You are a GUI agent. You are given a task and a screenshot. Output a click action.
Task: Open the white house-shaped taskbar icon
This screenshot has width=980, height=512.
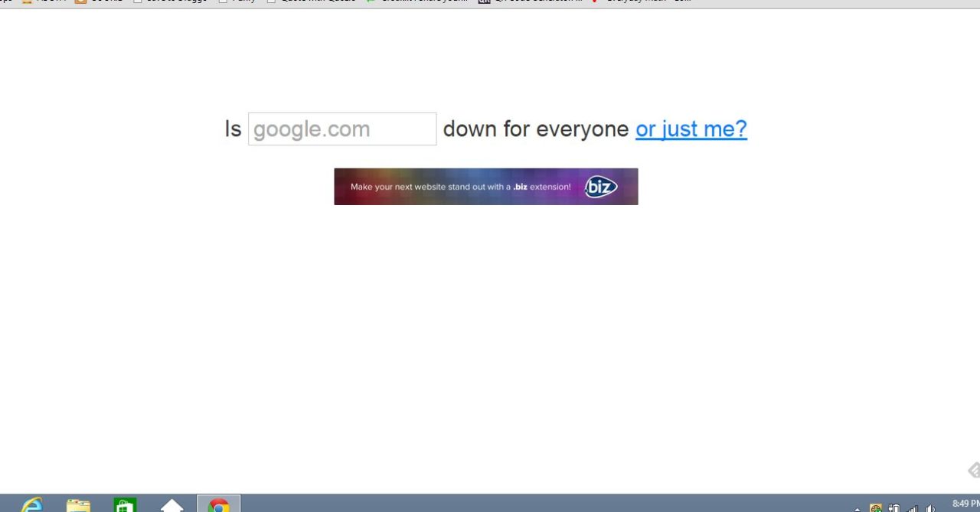pos(171,506)
